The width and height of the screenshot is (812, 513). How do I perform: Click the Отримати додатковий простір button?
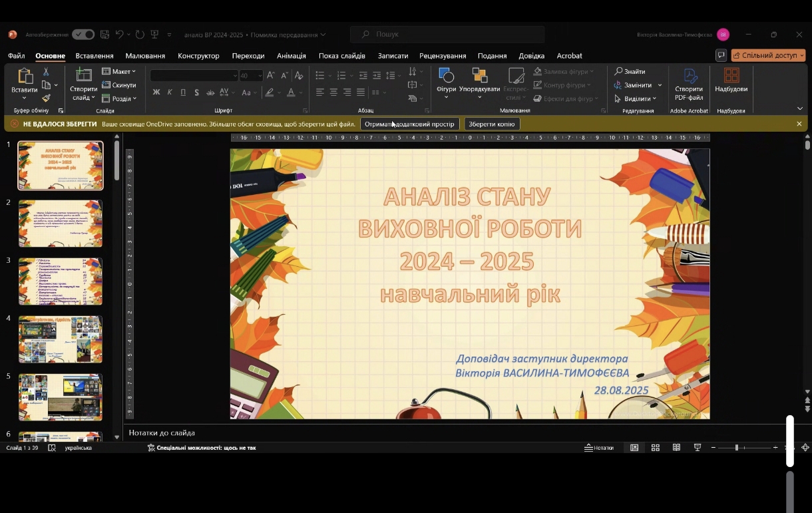(409, 124)
